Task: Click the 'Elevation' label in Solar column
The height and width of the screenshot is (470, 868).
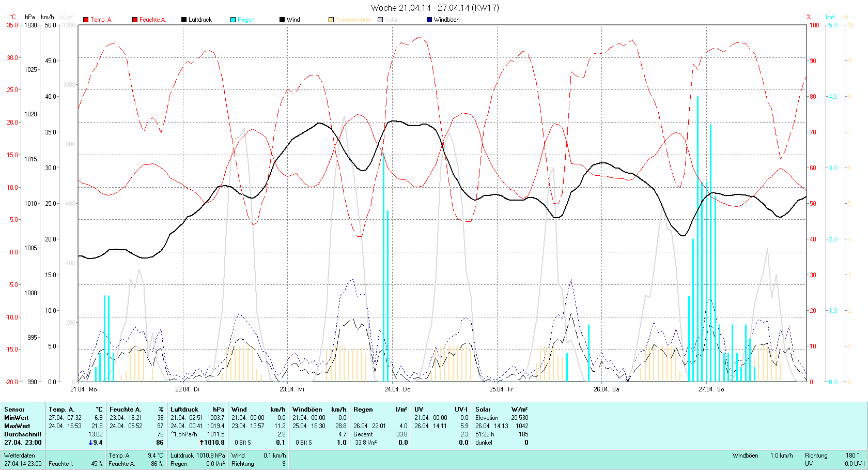Action: pyautogui.click(x=487, y=418)
